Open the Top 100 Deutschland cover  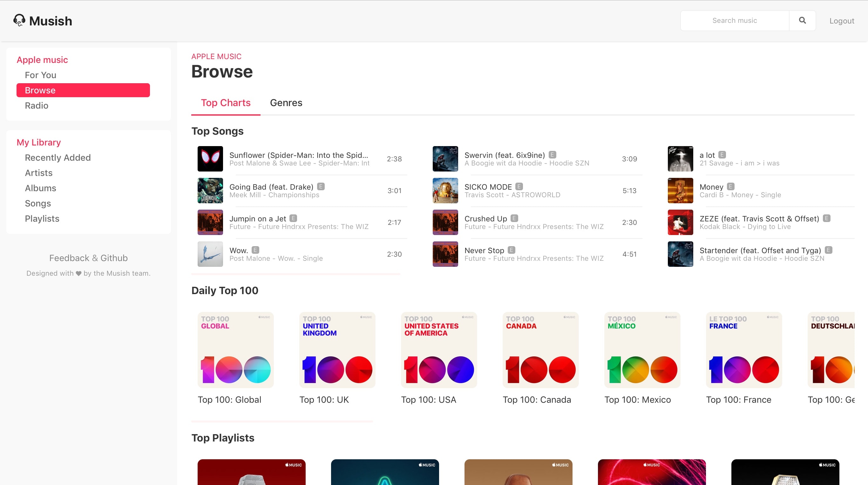[x=831, y=350]
